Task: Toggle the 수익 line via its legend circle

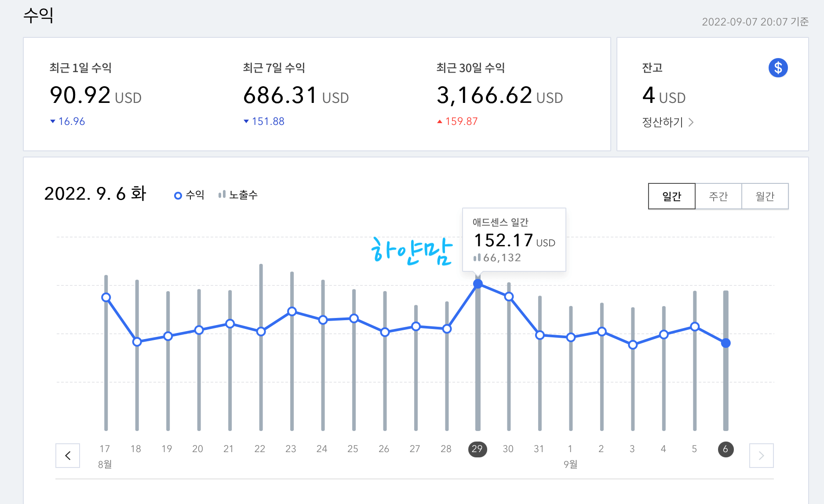Action: tap(178, 194)
